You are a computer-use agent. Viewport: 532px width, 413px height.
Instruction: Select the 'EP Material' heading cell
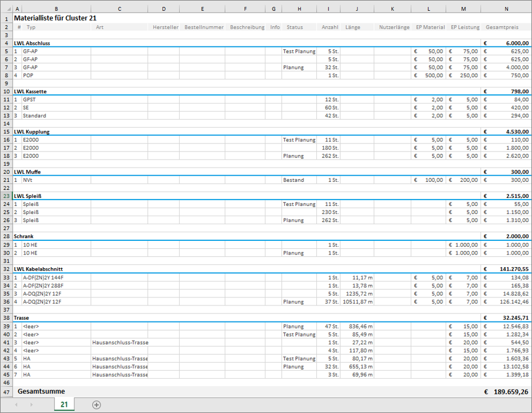point(428,27)
